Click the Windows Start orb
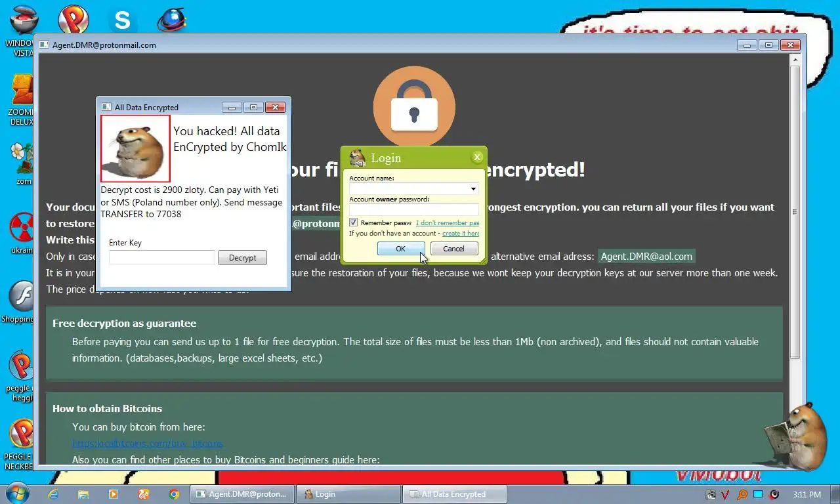This screenshot has height=504, width=840. point(16,494)
